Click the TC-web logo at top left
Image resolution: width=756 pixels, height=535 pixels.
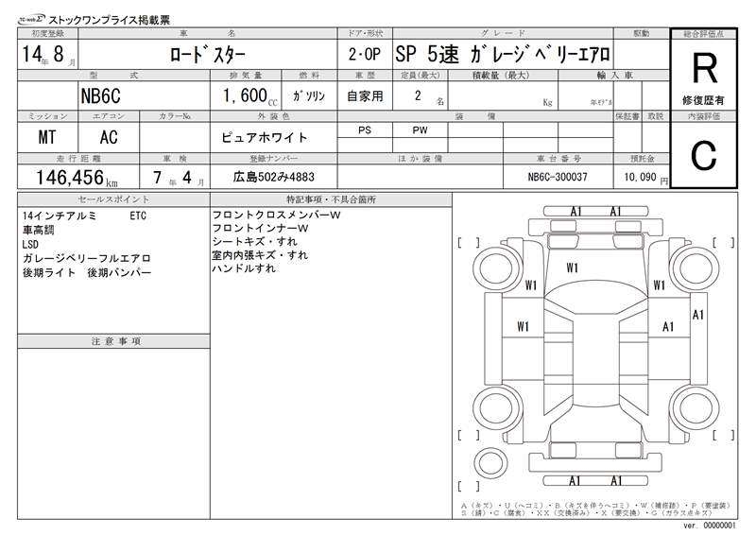31,19
